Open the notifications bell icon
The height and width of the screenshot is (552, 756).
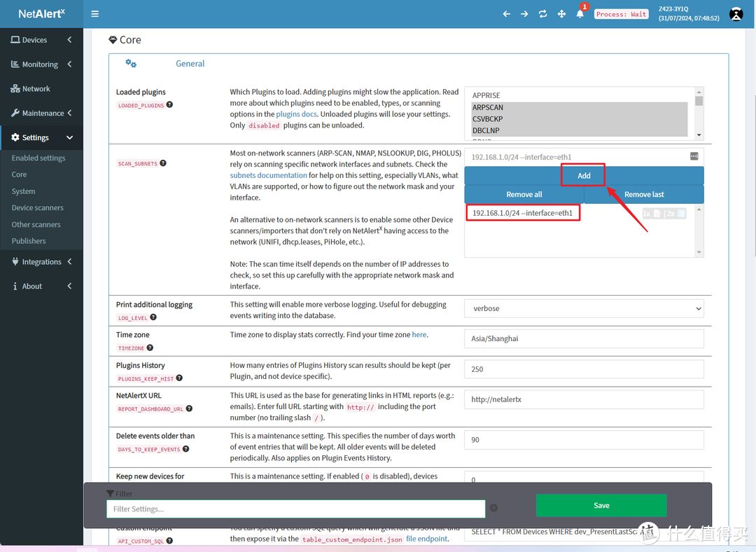(x=580, y=13)
